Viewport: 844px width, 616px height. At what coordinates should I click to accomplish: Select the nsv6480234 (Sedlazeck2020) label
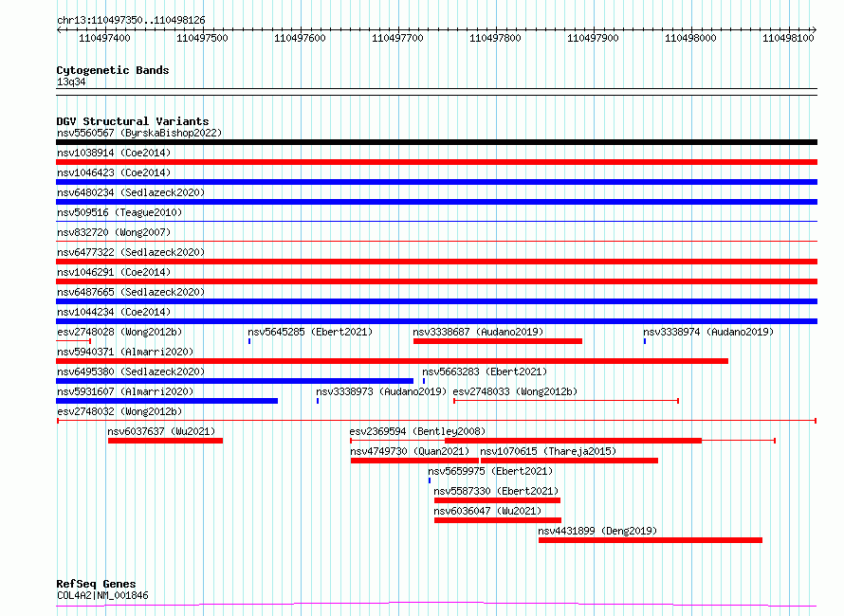pos(131,192)
